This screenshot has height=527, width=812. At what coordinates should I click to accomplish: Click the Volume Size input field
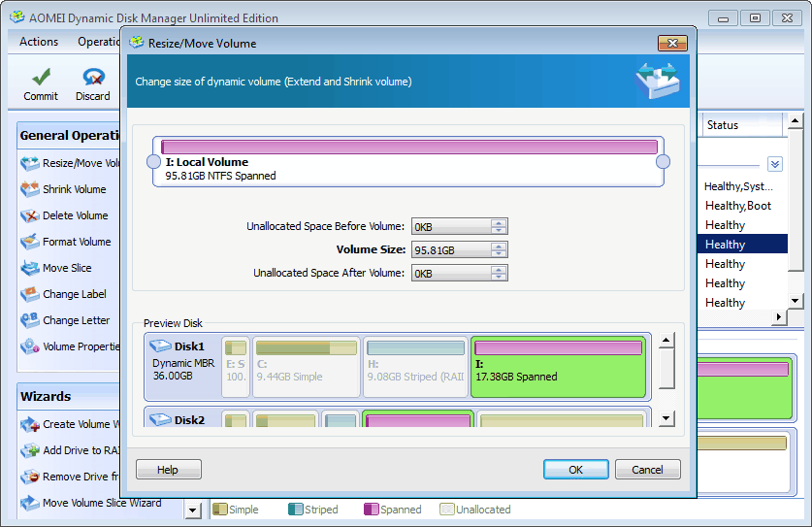pyautogui.click(x=451, y=249)
